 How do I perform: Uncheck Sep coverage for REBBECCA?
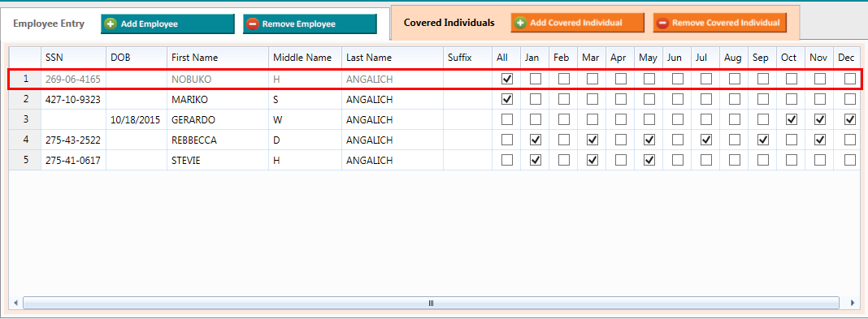763,140
